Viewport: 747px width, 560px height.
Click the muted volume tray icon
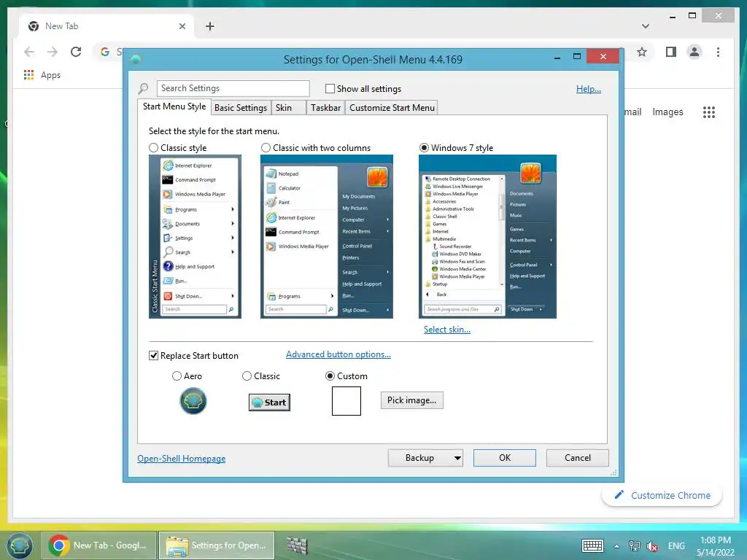(651, 546)
